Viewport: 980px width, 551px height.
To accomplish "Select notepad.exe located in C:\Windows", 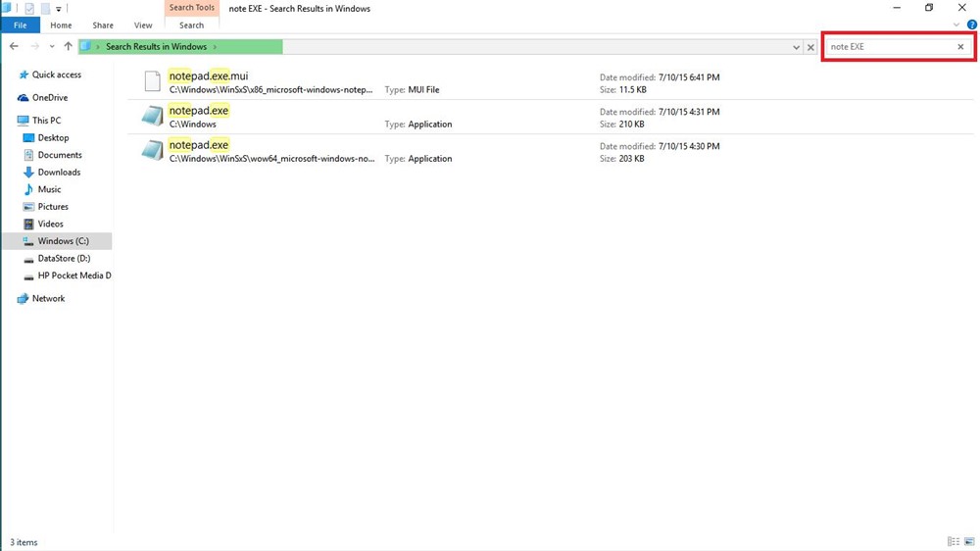I will pos(550,117).
